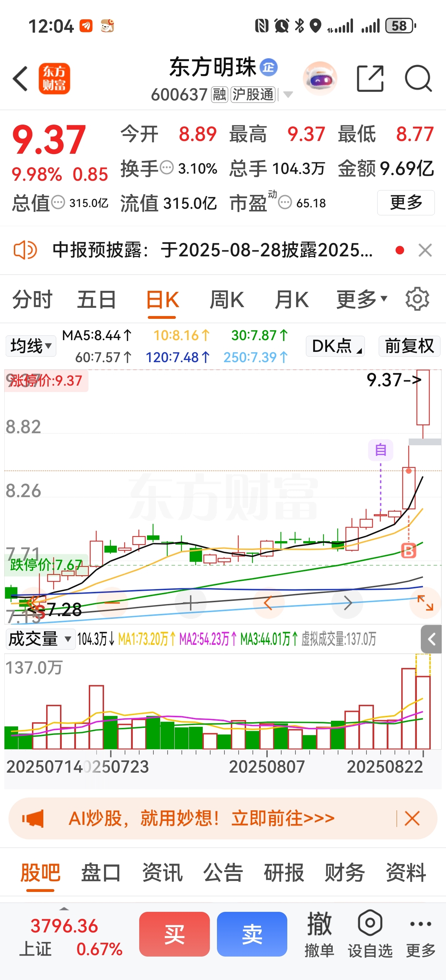Screen dimensions: 446x980
Task: Tap the chart zoom-in plus button
Action: tap(191, 603)
